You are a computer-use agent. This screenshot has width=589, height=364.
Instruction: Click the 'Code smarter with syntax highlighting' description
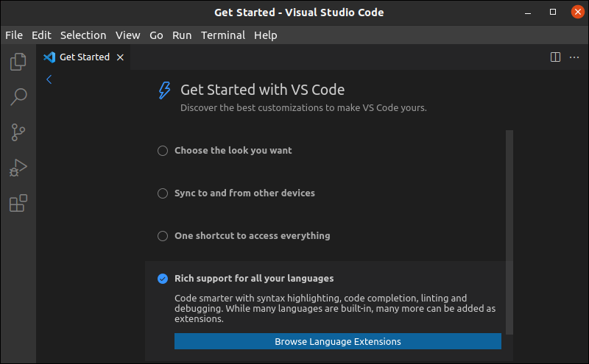[x=335, y=308]
